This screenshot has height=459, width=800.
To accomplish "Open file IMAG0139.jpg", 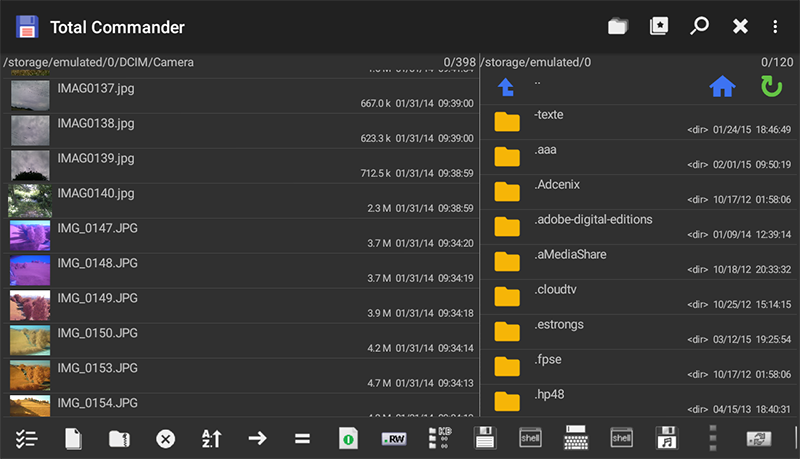I will point(241,166).
